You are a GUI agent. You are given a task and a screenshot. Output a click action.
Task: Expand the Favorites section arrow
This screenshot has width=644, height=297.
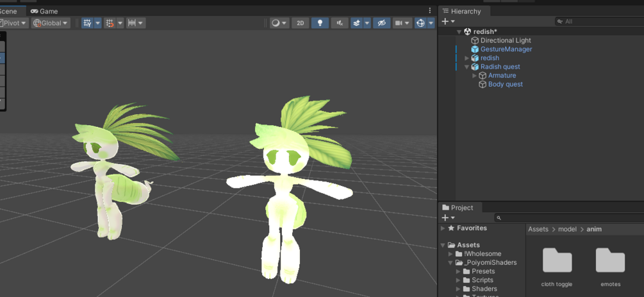(x=443, y=228)
